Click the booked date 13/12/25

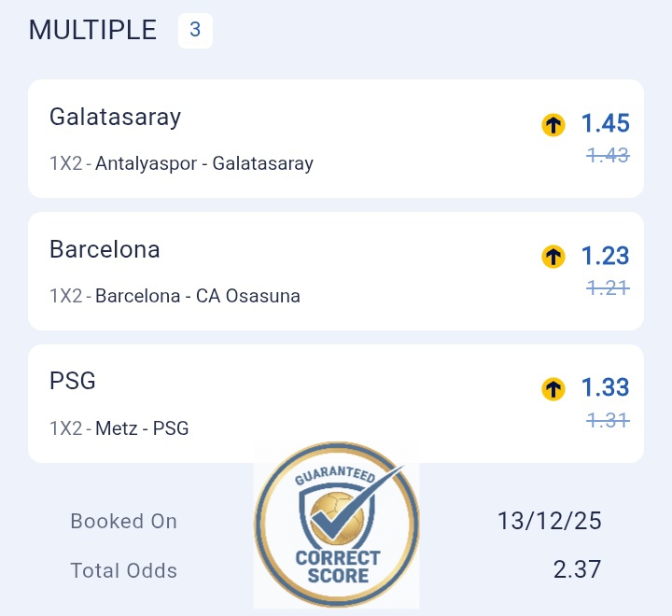[549, 521]
